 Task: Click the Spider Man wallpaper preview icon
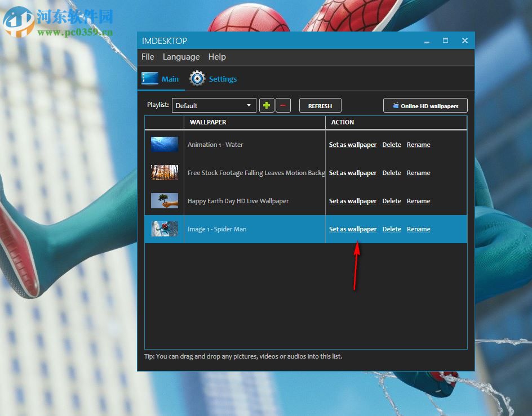click(x=164, y=229)
